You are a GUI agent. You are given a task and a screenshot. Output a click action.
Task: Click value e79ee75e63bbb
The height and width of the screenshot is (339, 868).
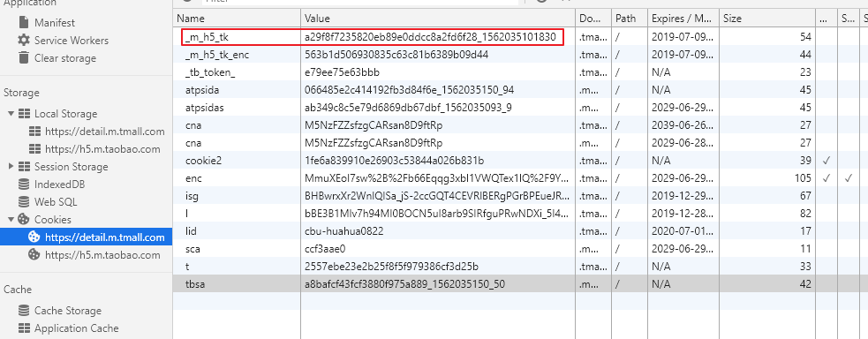click(342, 72)
